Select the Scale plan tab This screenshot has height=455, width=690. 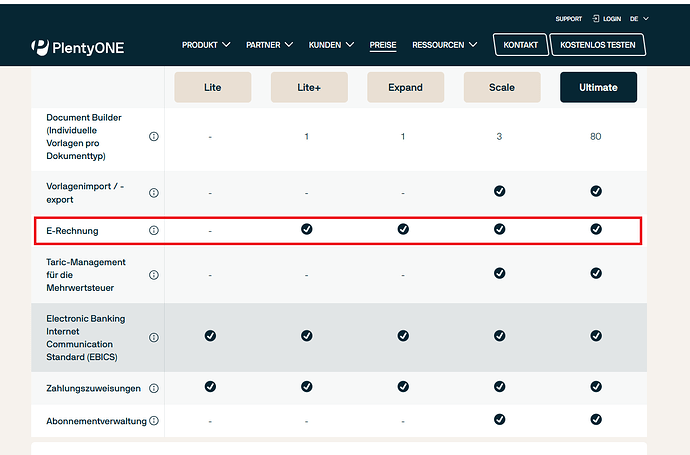[502, 87]
